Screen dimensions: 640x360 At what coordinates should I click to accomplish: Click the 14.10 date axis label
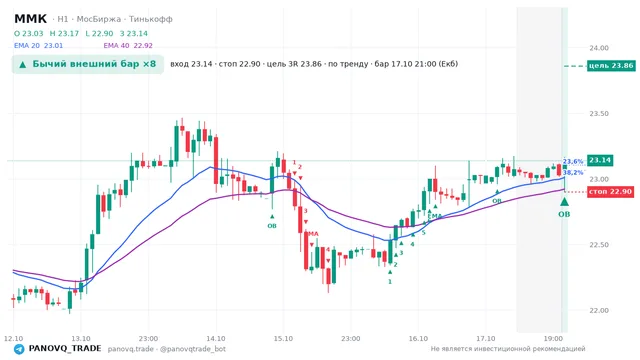(x=216, y=339)
